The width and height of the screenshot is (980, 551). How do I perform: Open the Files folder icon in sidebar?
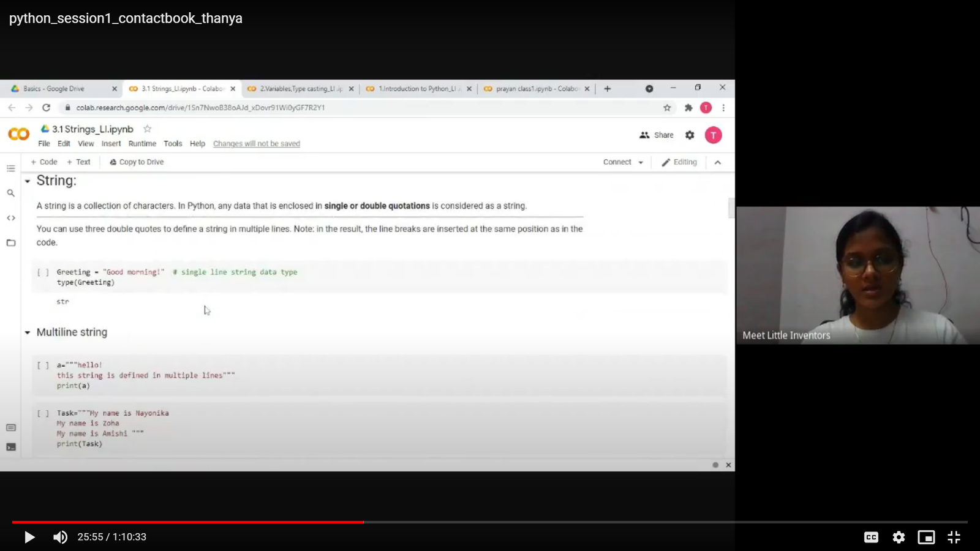[x=11, y=243]
